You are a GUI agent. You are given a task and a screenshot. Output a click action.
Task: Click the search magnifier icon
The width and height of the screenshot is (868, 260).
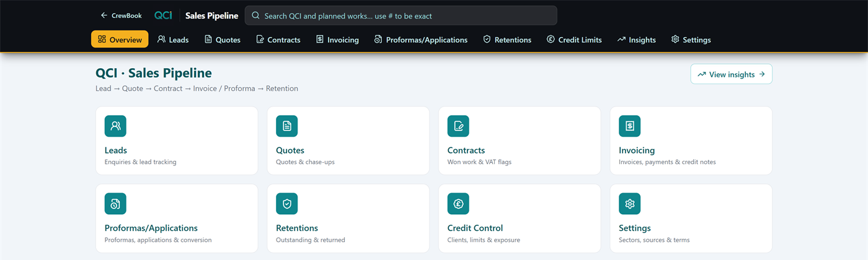pos(255,15)
